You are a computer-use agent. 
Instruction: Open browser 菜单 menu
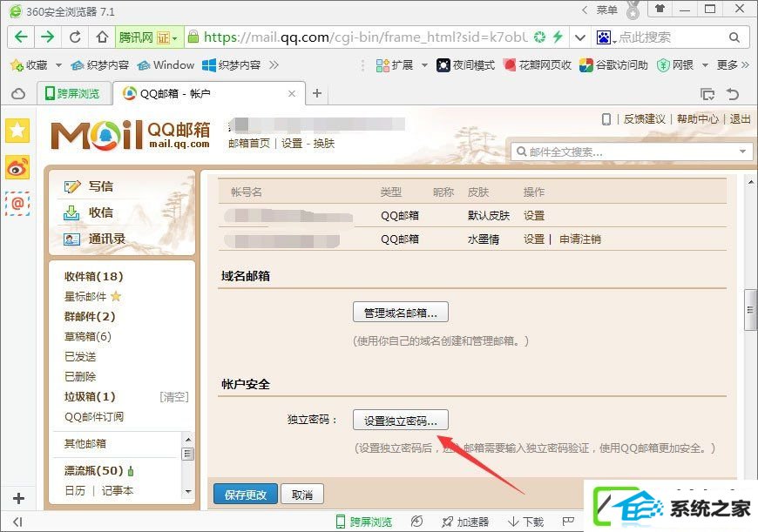coord(606,10)
